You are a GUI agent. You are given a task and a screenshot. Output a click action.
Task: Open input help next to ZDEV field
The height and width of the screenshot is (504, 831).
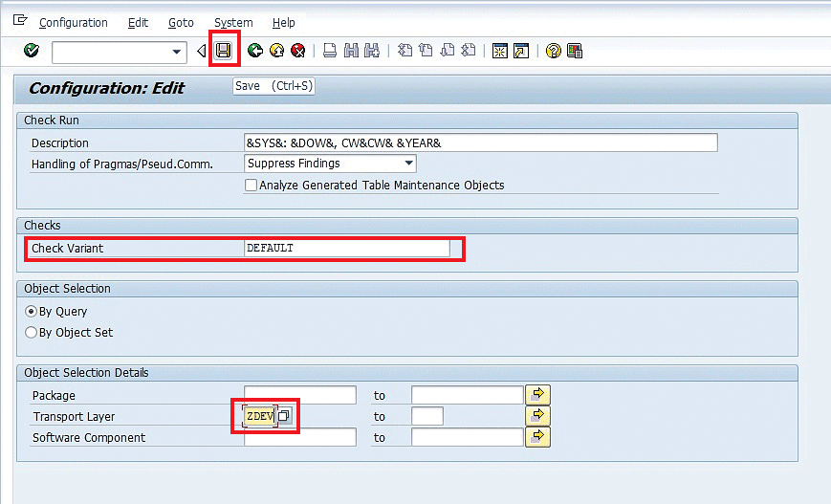284,416
